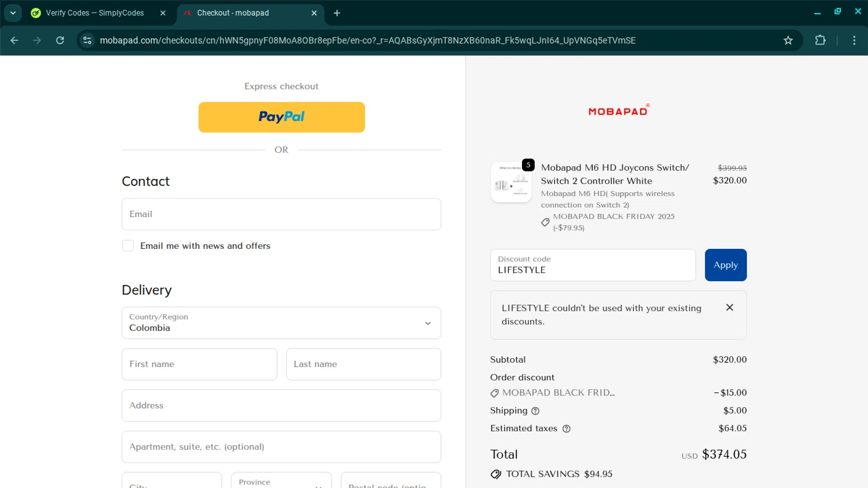Click the quantity badge 5 on product
Viewport: 868px width, 488px height.
[528, 165]
